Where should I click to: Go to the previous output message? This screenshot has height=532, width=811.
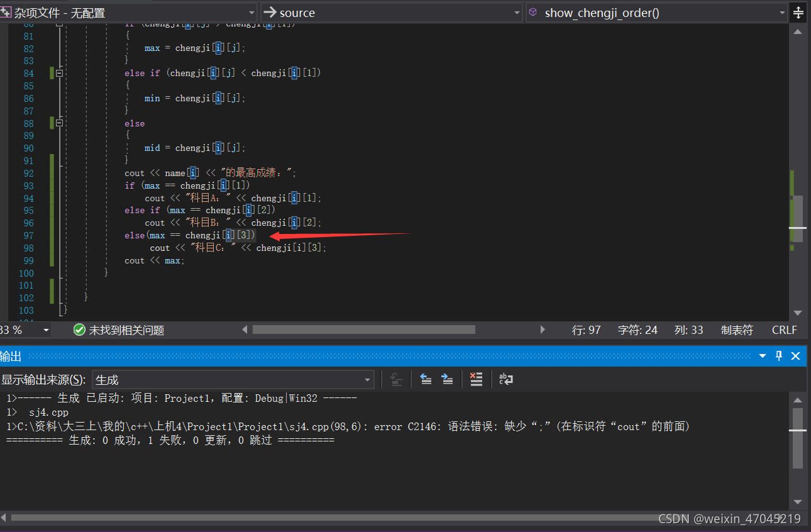[x=426, y=379]
